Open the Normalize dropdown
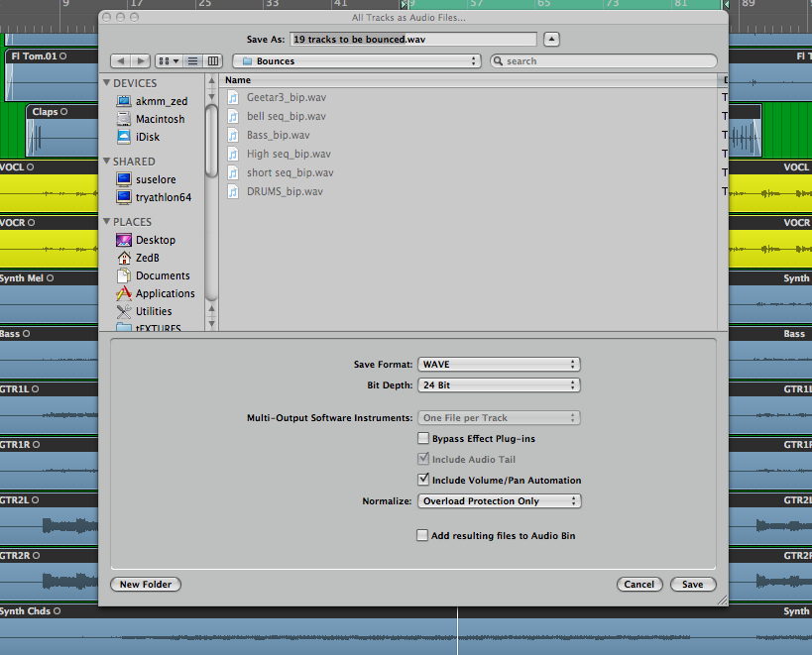The width and height of the screenshot is (812, 655). 500,500
